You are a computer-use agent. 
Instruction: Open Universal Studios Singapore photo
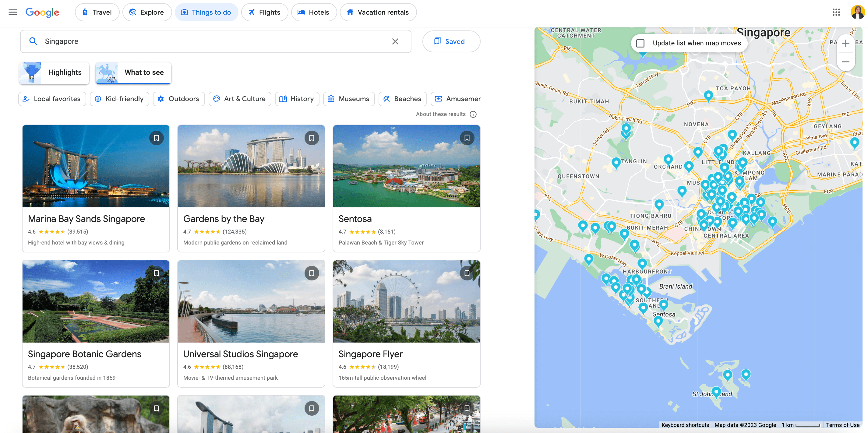point(251,301)
